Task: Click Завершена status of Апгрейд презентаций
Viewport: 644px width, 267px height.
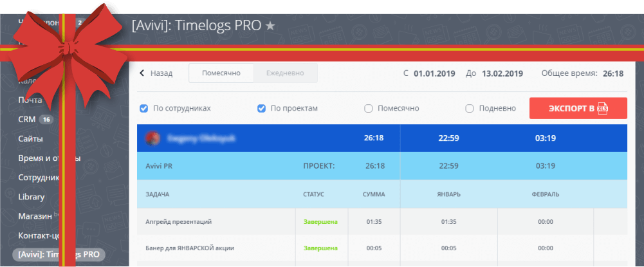Action: click(320, 222)
